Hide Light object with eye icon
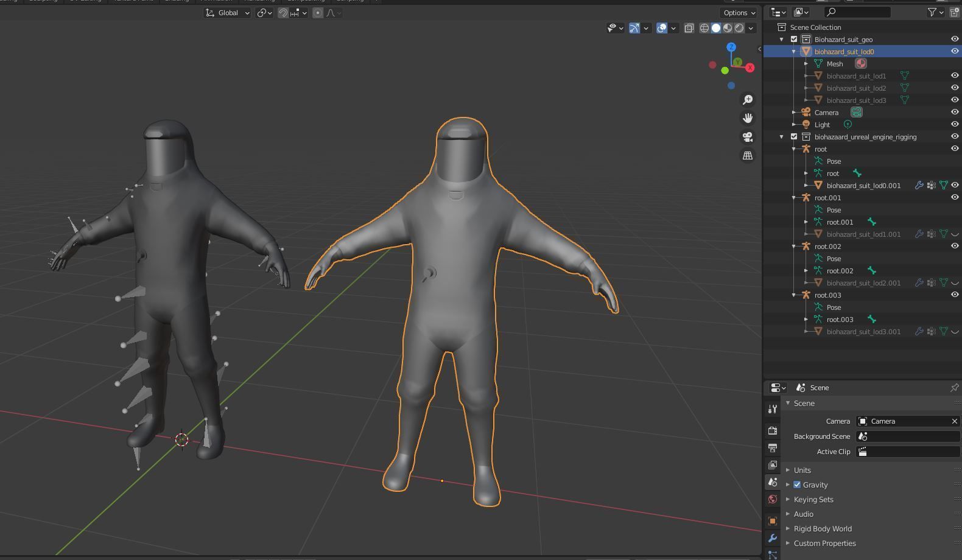This screenshot has height=560, width=962. (x=955, y=124)
